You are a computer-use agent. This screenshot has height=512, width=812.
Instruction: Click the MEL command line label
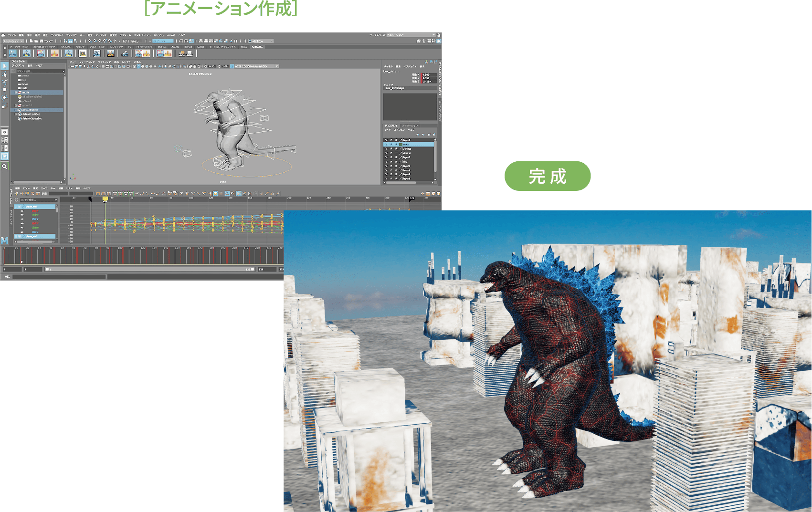(7, 276)
